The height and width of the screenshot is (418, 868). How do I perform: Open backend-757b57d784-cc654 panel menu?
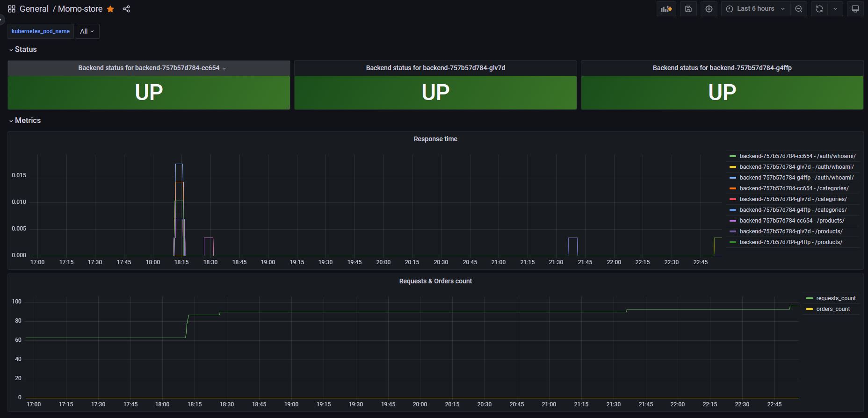(x=224, y=68)
